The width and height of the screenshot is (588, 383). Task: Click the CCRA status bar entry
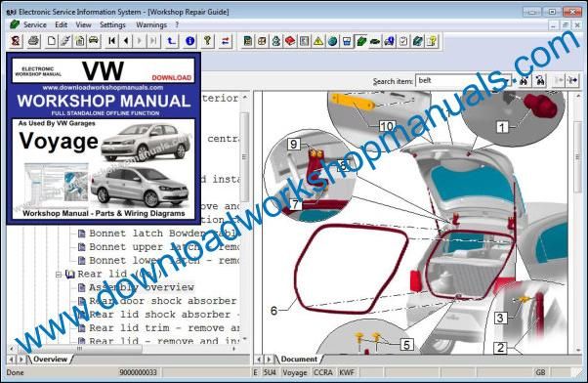[x=323, y=372]
